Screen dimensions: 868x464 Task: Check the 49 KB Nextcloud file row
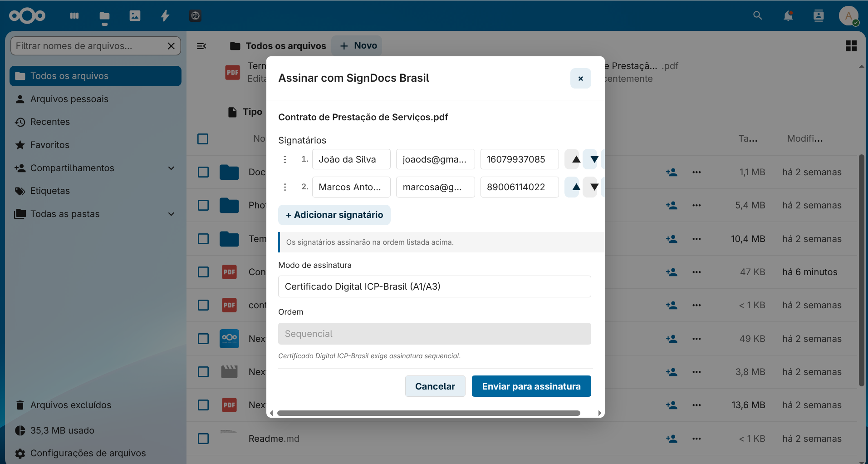203,339
